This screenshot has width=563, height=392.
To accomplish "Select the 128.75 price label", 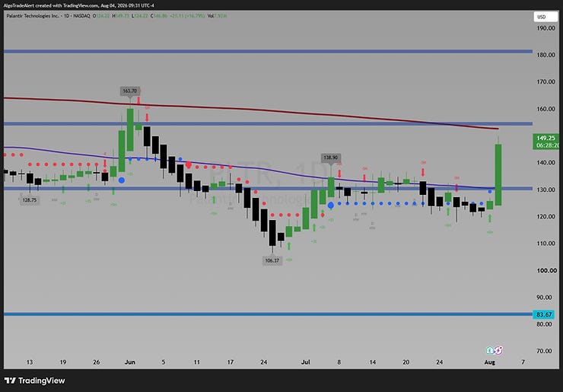I will [x=30, y=200].
